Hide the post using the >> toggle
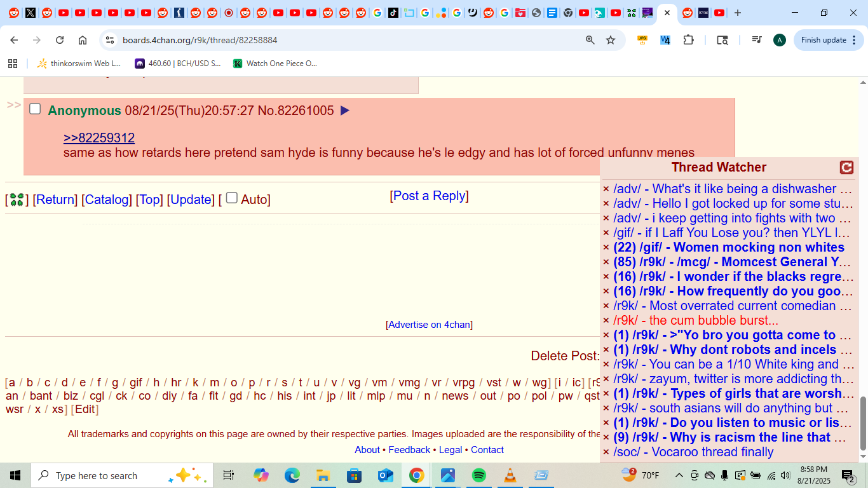The height and width of the screenshot is (488, 868). (14, 105)
